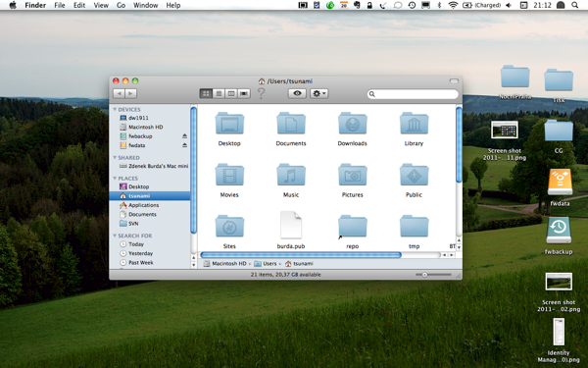Select the Movies folder icon
This screenshot has width=588, height=368.
pyautogui.click(x=229, y=175)
